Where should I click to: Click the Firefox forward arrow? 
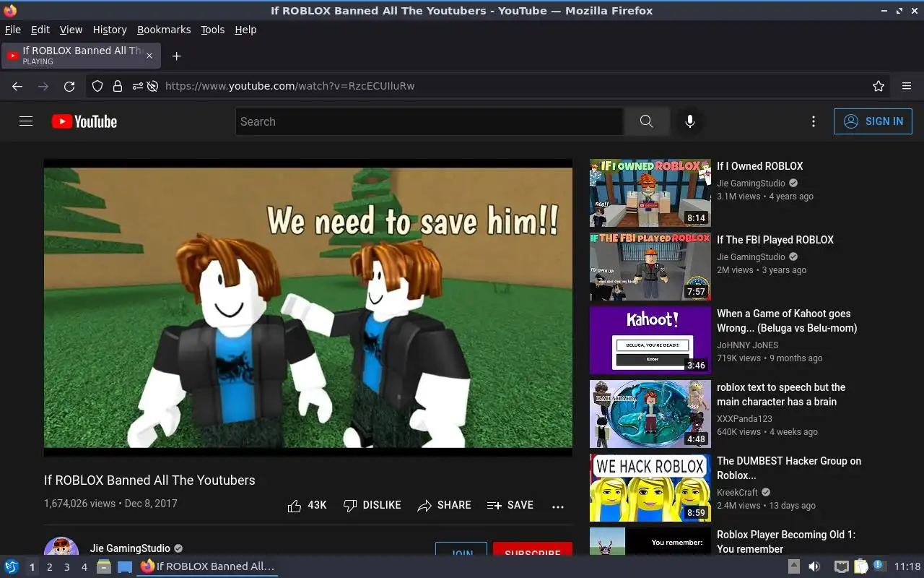click(43, 86)
